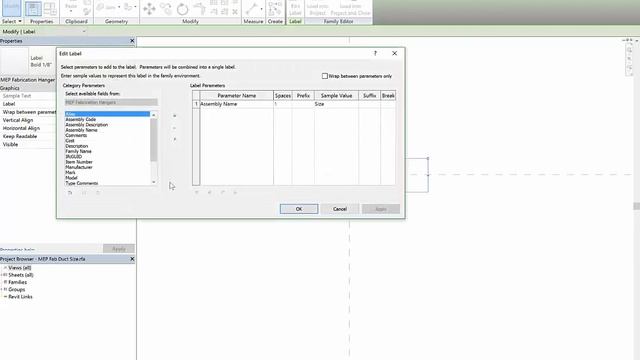Click the Label panel title
The height and width of the screenshot is (360, 640).
click(295, 21)
